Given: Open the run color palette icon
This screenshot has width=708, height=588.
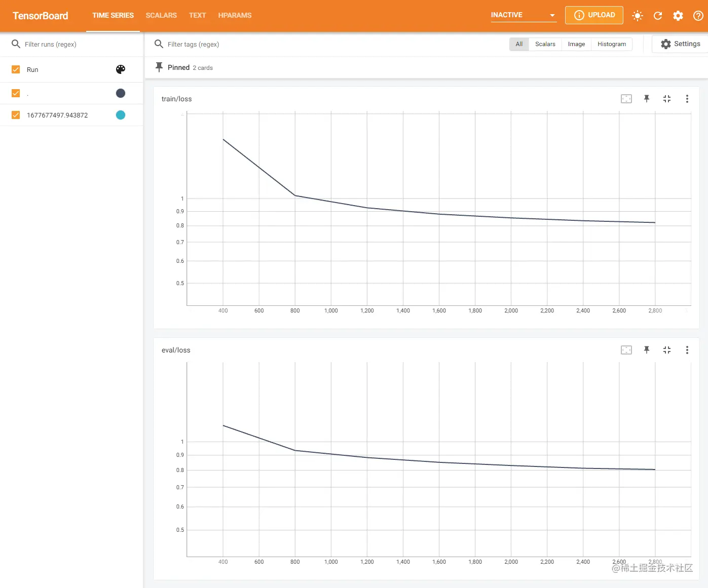Looking at the screenshot, I should [121, 69].
